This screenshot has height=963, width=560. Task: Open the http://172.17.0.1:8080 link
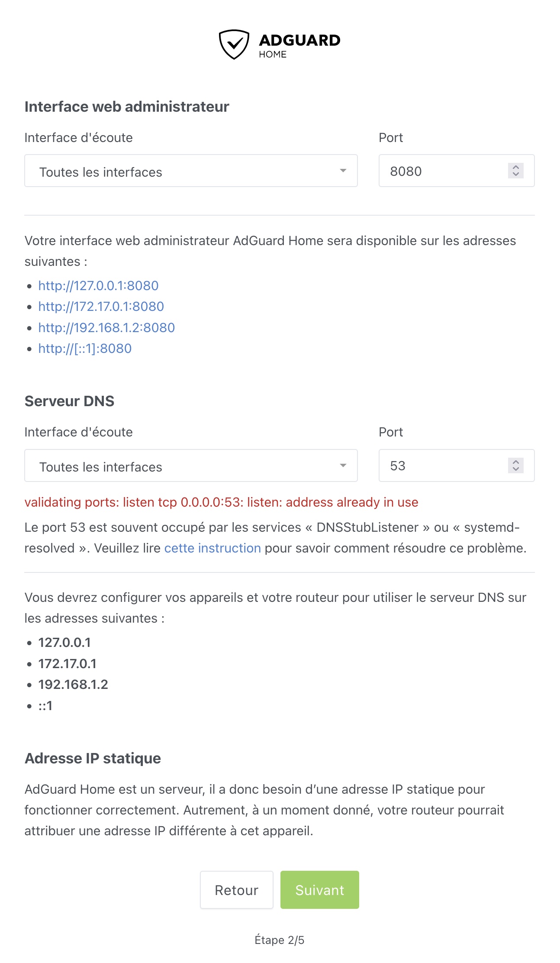pos(101,307)
